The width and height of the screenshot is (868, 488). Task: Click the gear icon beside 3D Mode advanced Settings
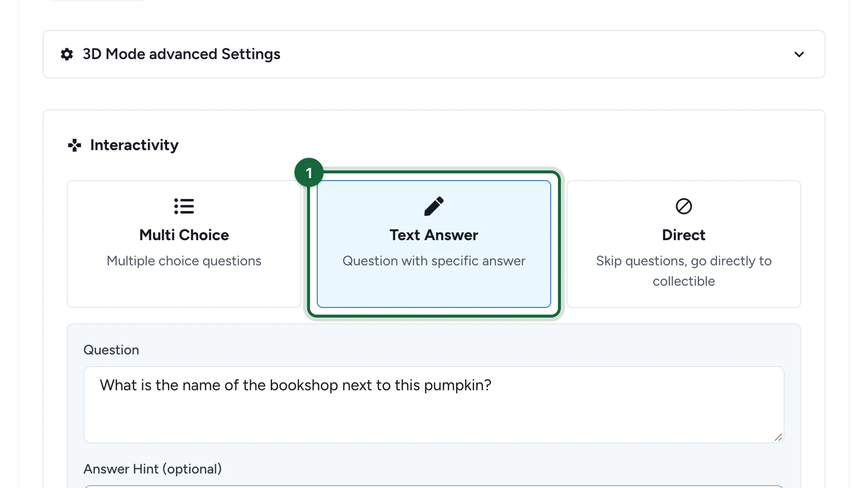click(67, 54)
